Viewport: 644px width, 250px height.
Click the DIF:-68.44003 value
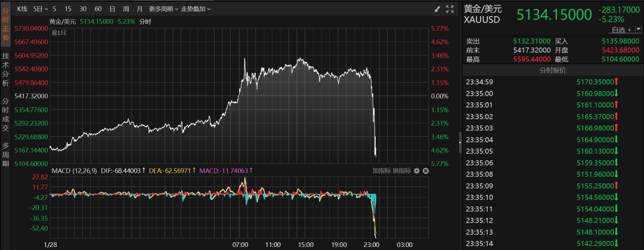tap(123, 170)
